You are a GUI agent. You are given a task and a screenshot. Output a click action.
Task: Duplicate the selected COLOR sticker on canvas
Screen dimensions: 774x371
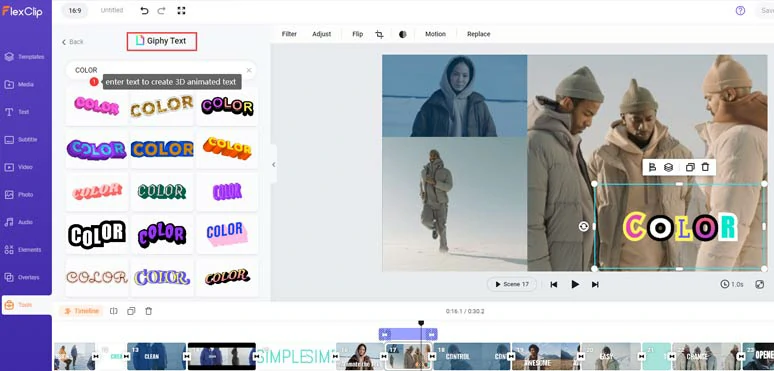[690, 167]
